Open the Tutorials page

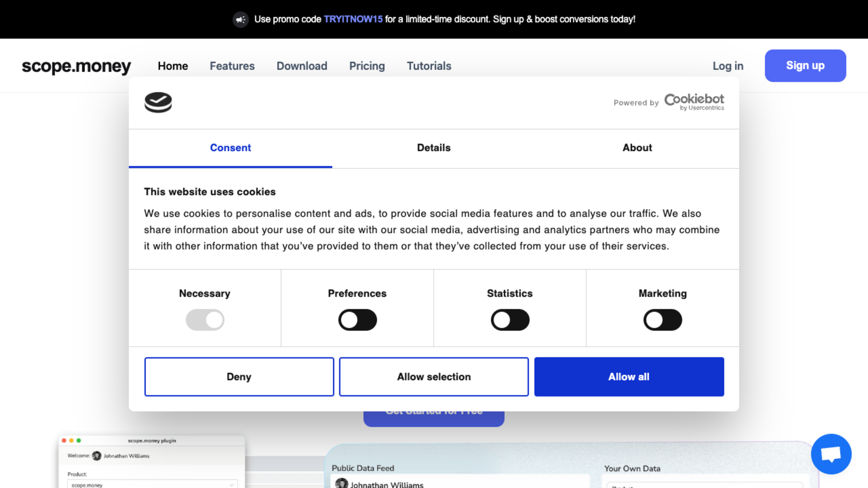pos(429,66)
